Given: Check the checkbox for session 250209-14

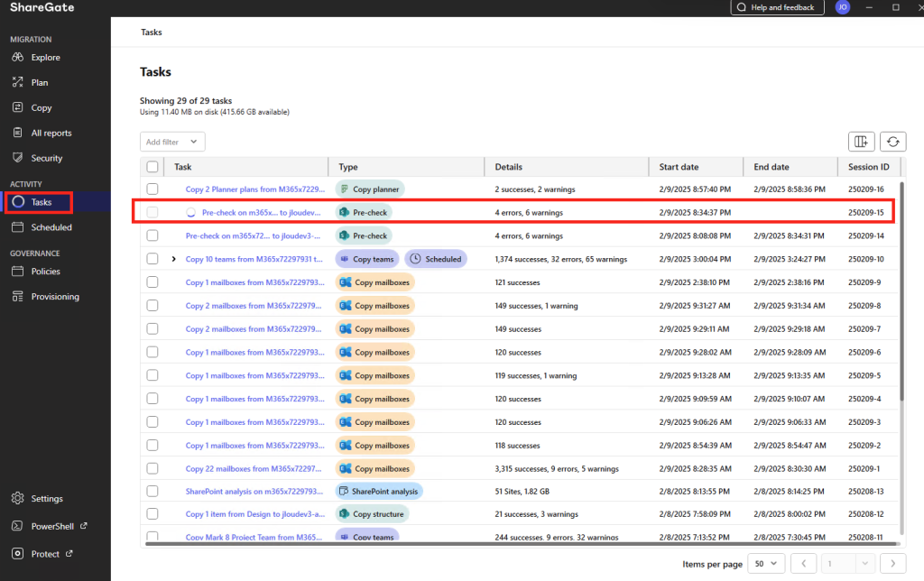Looking at the screenshot, I should tap(152, 235).
